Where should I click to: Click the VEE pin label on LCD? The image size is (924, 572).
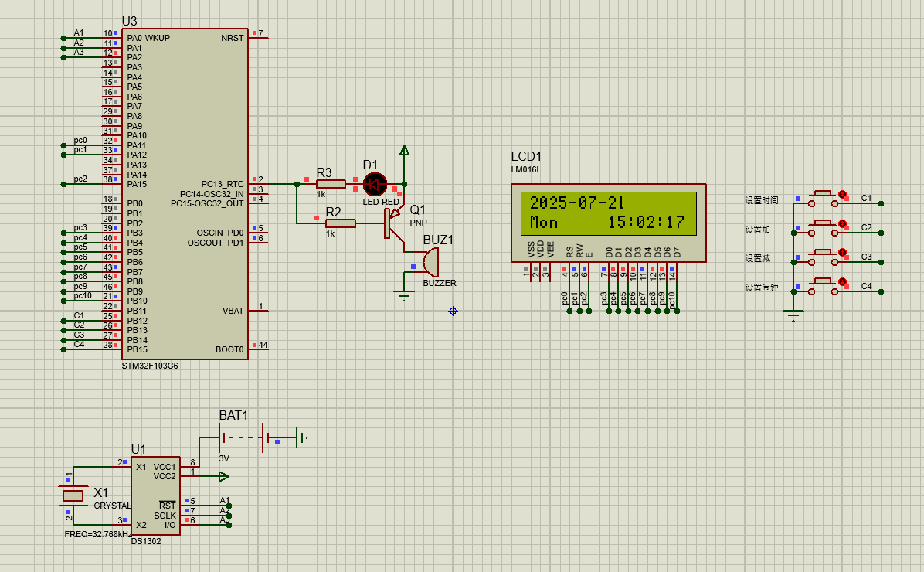click(550, 250)
